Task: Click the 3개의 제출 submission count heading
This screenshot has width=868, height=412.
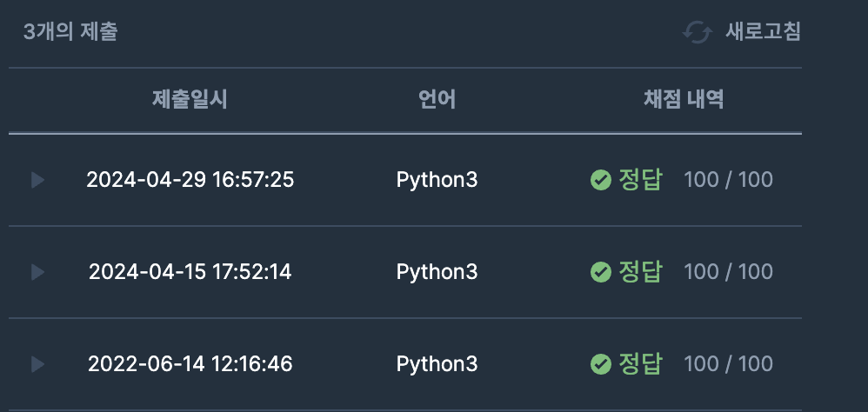Action: [x=70, y=33]
